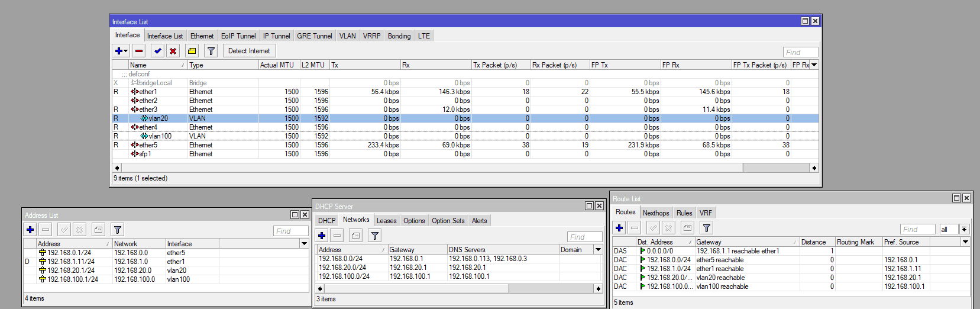Open the 'all' dropdown in Route List
The image size is (980, 309).
964,229
